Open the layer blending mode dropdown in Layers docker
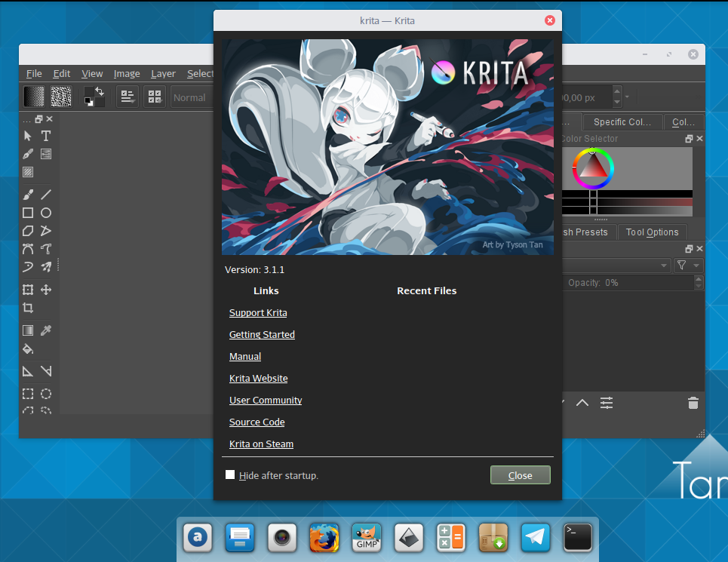Screen dimensions: 728x562 pyautogui.click(x=616, y=266)
